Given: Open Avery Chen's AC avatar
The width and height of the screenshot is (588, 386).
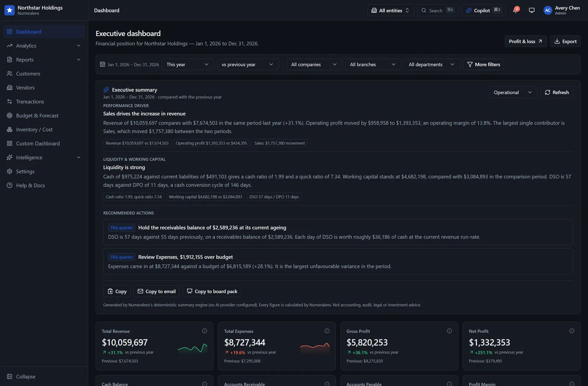Looking at the screenshot, I should coord(548,10).
